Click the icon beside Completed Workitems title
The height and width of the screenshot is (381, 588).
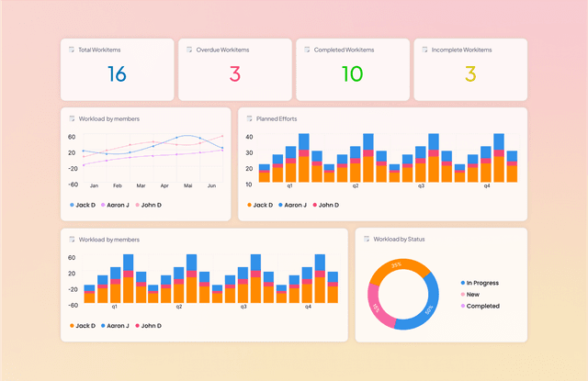click(x=307, y=49)
